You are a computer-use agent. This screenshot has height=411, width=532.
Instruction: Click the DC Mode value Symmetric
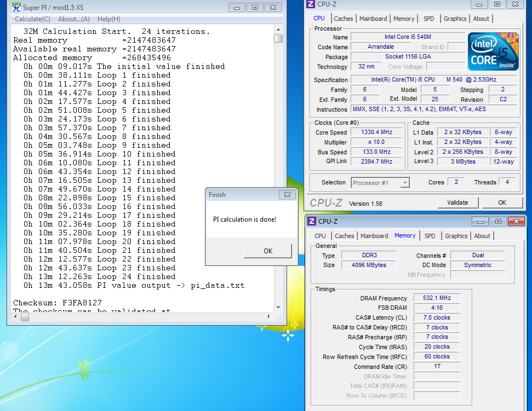478,265
